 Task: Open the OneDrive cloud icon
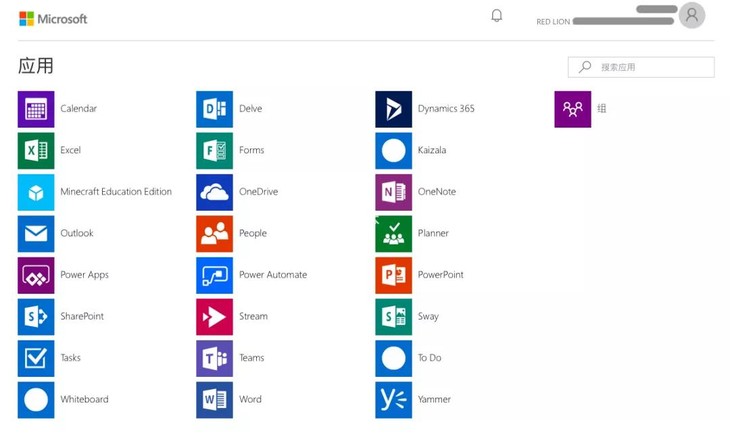click(x=214, y=192)
